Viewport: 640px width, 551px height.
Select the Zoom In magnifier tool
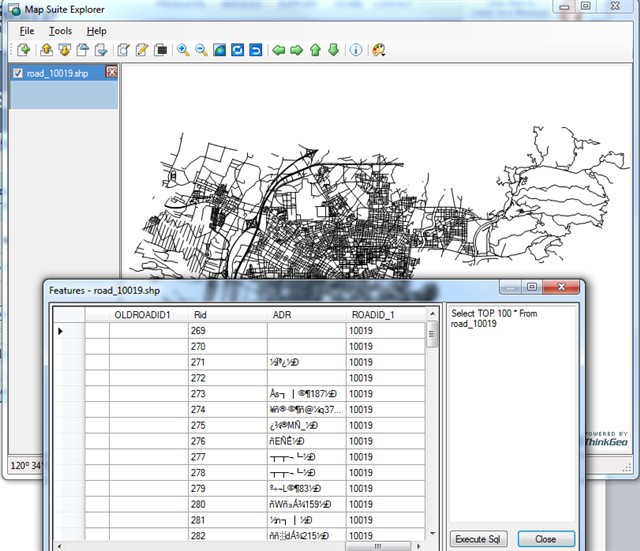click(x=183, y=50)
